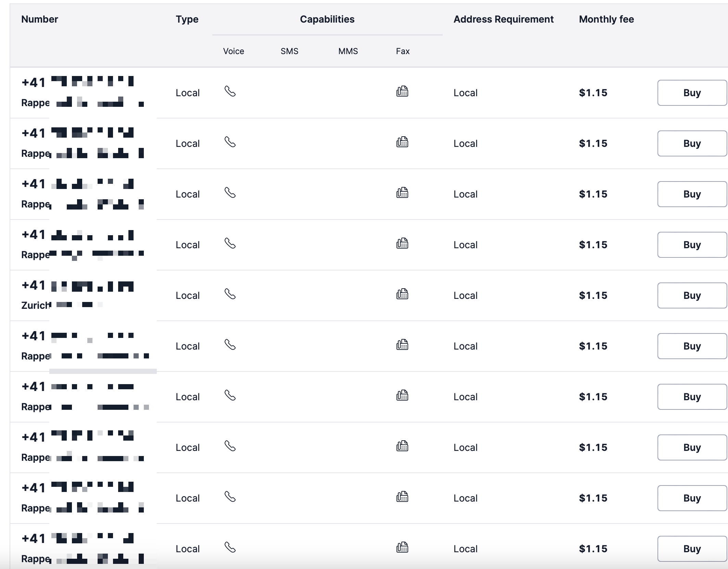This screenshot has height=569, width=728.
Task: Click the fax icon in the second row
Action: [x=402, y=142]
